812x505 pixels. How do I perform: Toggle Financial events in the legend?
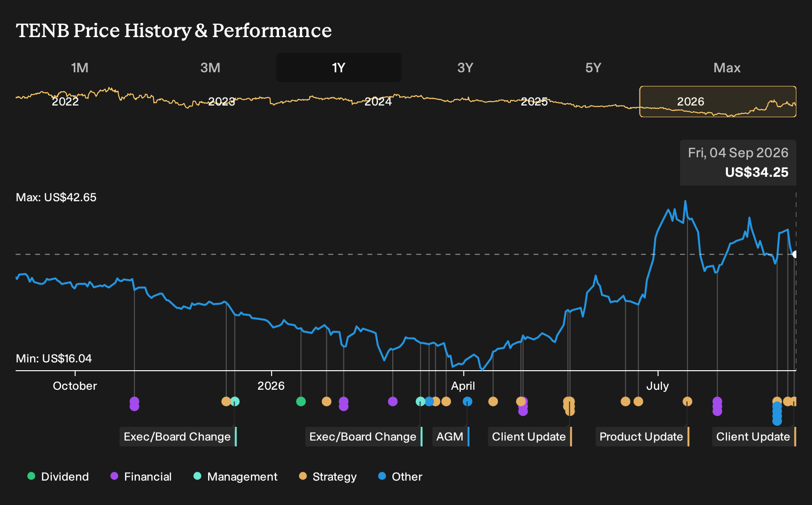tap(141, 477)
